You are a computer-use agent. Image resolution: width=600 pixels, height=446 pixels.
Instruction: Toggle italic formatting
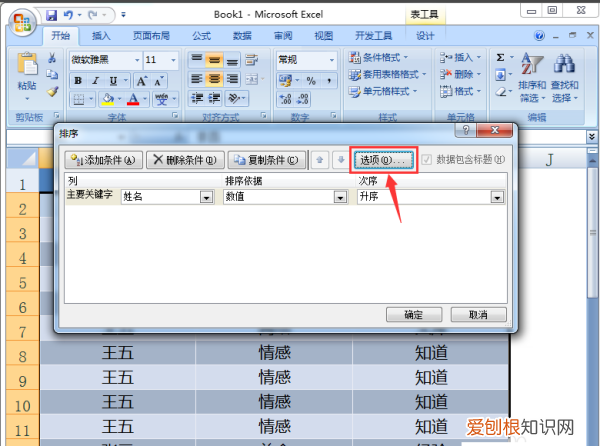96,81
